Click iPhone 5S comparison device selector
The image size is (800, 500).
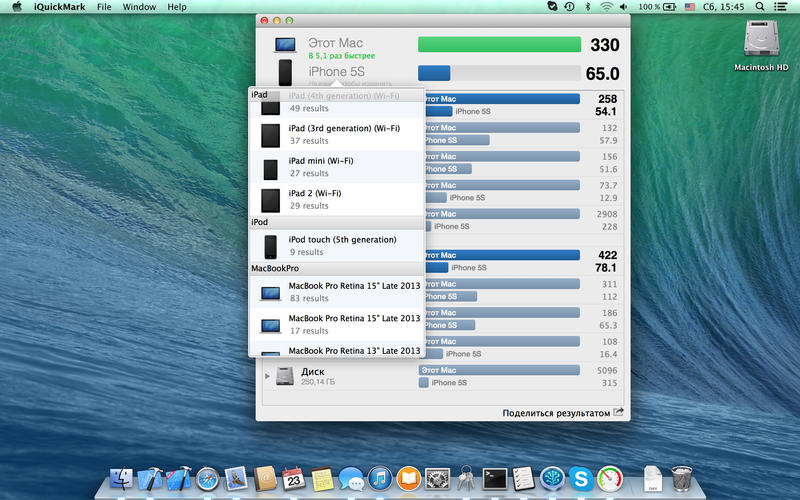pos(336,72)
